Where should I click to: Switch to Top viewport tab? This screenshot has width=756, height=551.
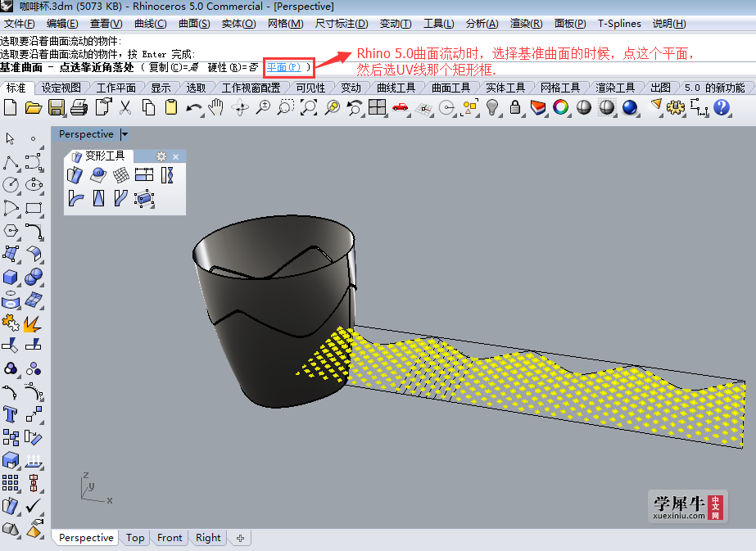(135, 538)
